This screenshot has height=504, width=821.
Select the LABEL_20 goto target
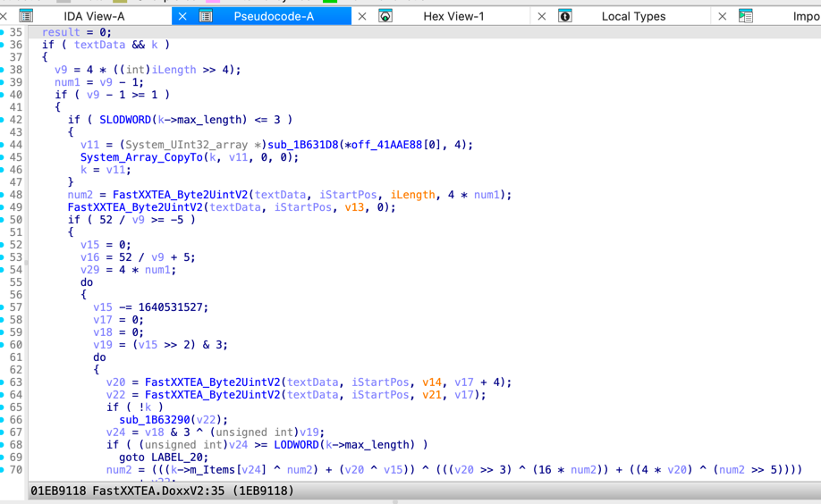(x=176, y=457)
